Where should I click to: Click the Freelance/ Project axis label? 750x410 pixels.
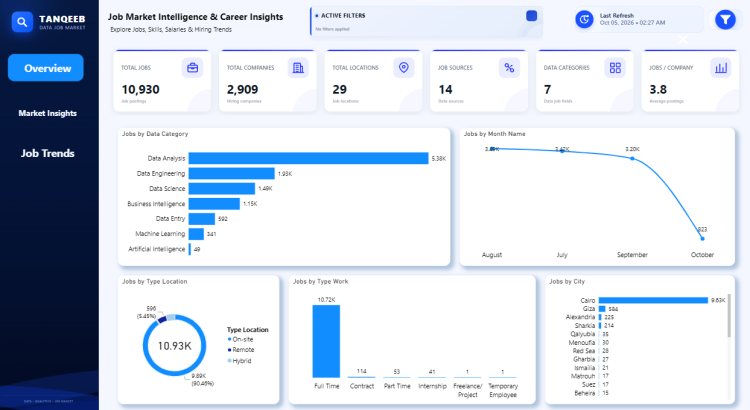[x=468, y=390]
